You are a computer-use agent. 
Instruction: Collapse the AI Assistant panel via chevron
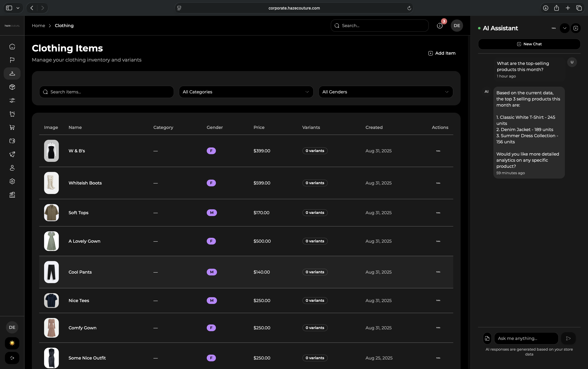[x=564, y=28]
